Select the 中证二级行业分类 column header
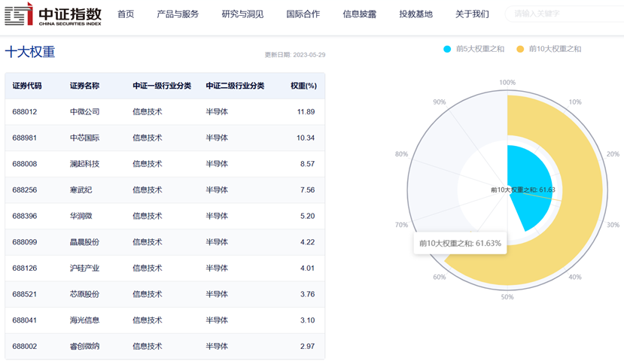This screenshot has width=624, height=364. [x=235, y=86]
